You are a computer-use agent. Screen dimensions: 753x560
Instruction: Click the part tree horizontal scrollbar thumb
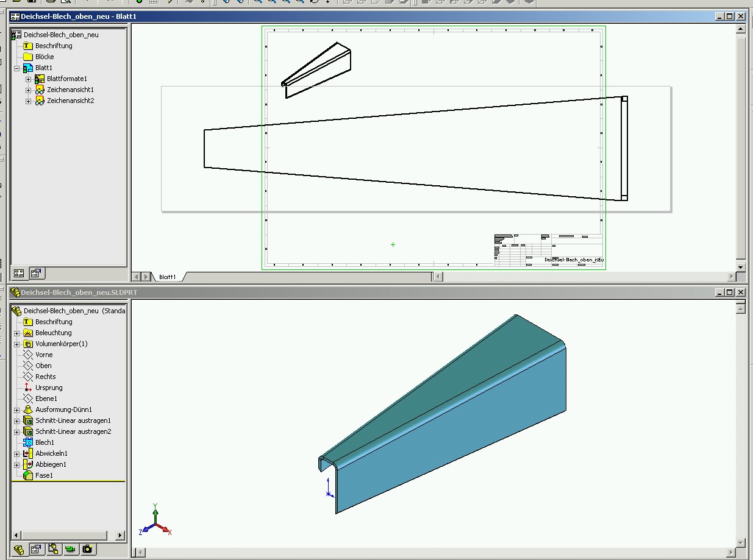[64, 536]
